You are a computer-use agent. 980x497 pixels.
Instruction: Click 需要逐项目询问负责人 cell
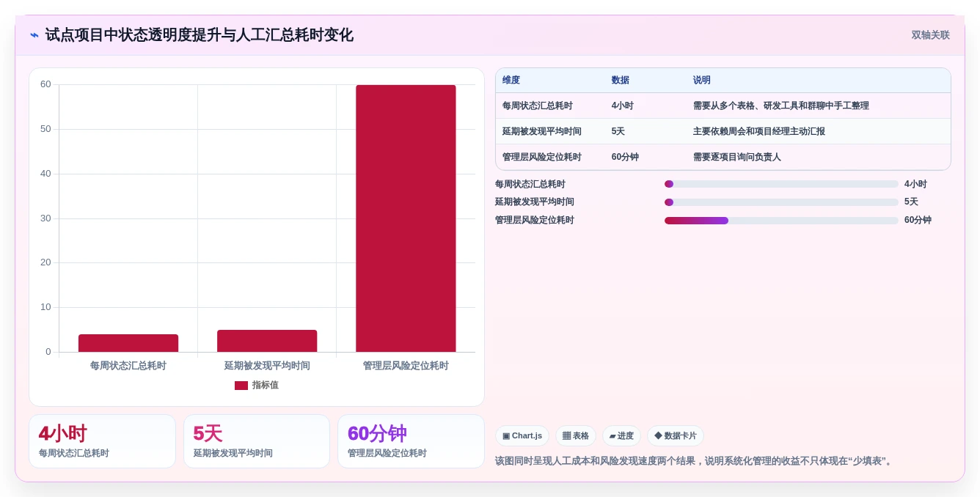coord(737,158)
